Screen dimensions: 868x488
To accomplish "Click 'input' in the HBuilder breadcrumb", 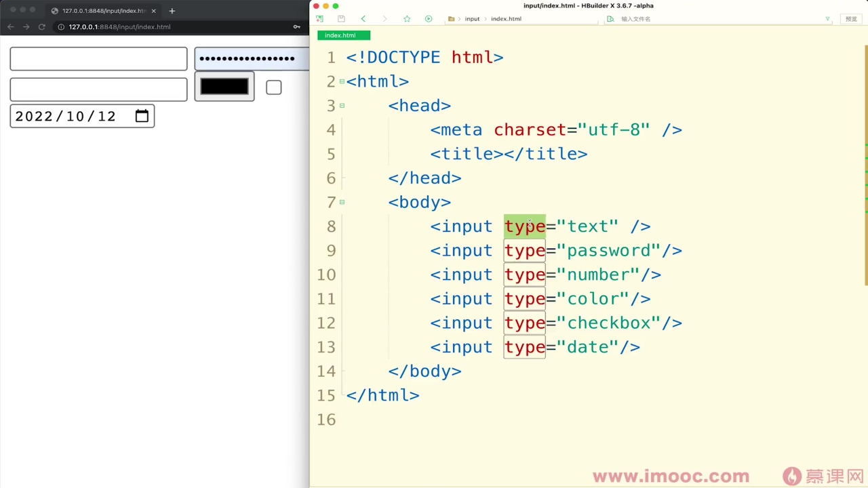I will coord(472,19).
